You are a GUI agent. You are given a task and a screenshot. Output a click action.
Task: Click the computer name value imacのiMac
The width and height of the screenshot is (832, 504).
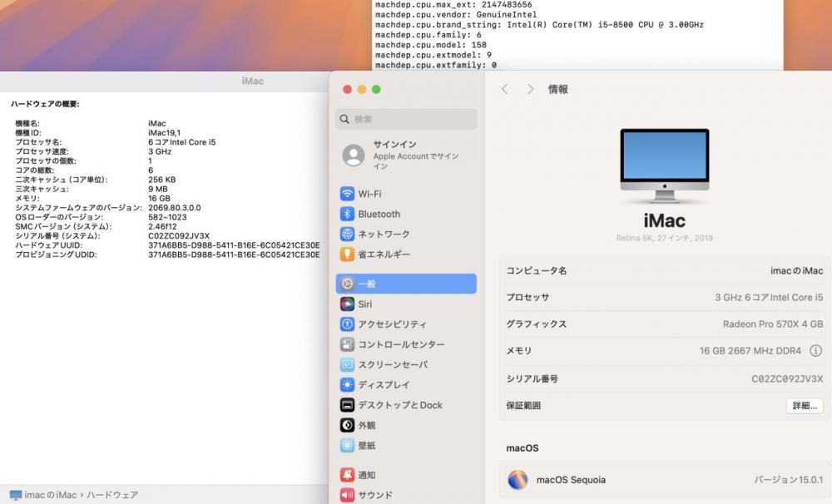tap(796, 270)
